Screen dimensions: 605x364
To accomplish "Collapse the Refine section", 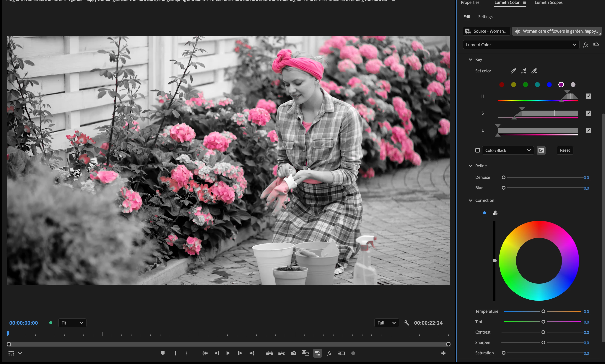I will tap(470, 166).
